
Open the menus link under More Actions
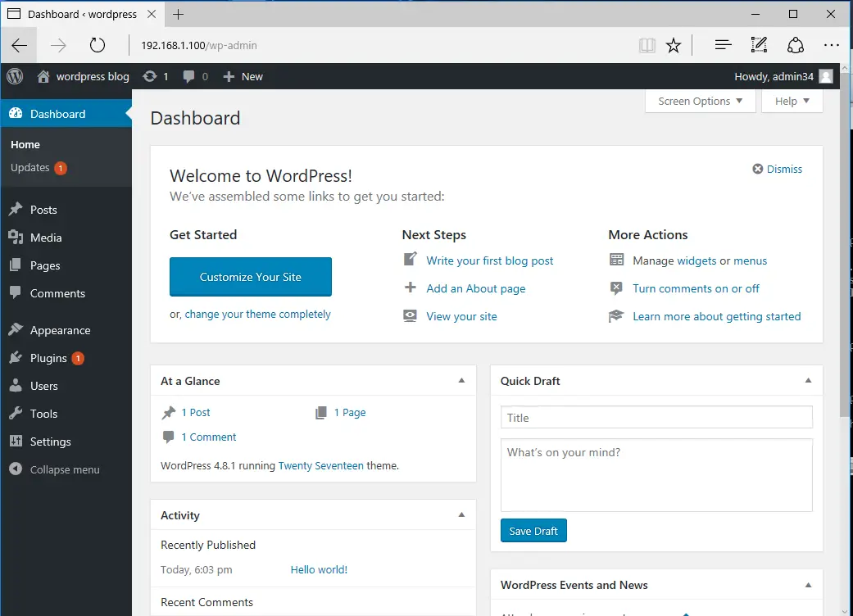coord(750,260)
